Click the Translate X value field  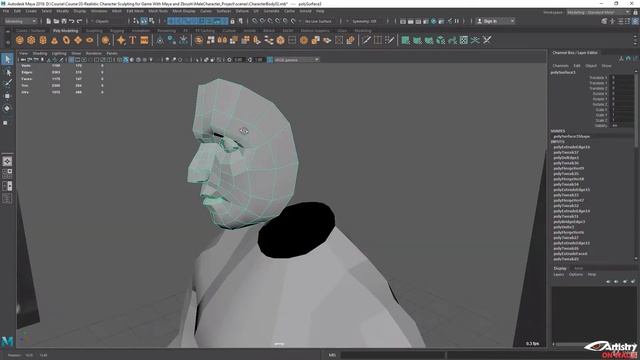[622, 78]
